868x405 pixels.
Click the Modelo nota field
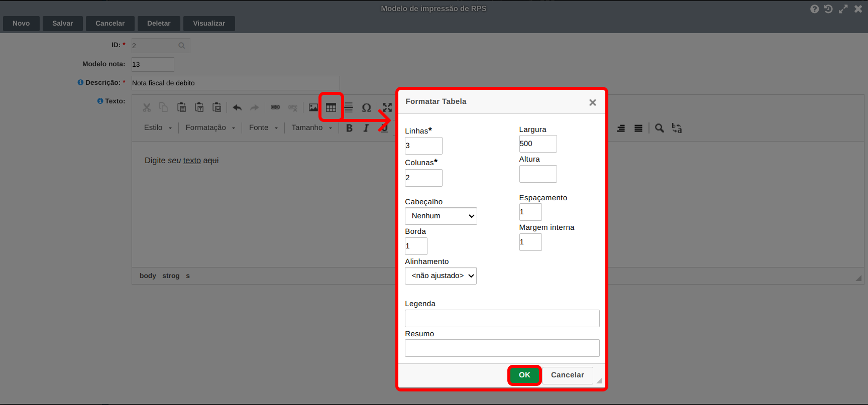click(x=153, y=64)
